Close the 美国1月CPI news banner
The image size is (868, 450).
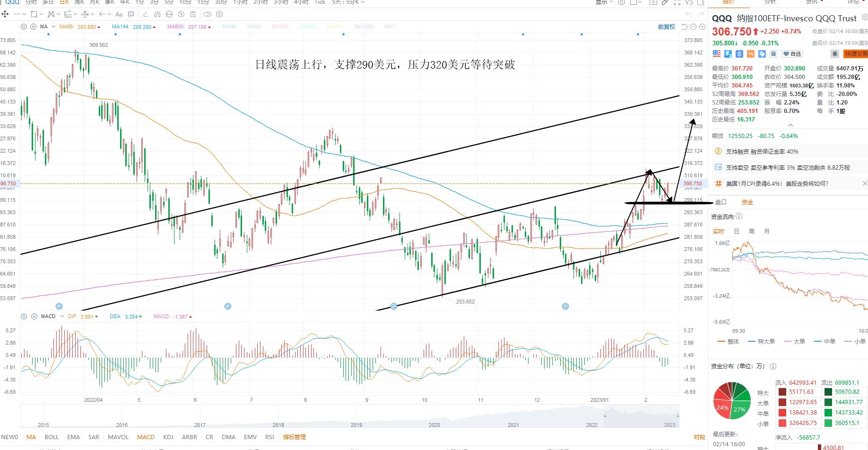pos(865,183)
